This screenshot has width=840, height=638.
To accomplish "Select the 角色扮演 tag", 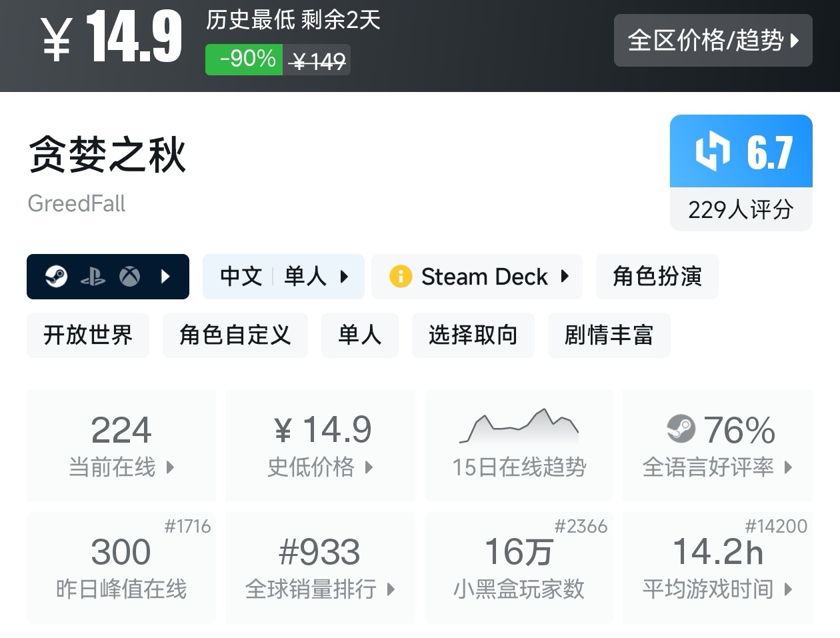I will click(657, 276).
